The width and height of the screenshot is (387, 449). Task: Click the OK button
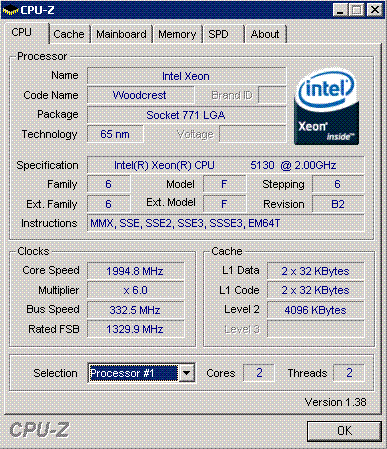click(344, 431)
